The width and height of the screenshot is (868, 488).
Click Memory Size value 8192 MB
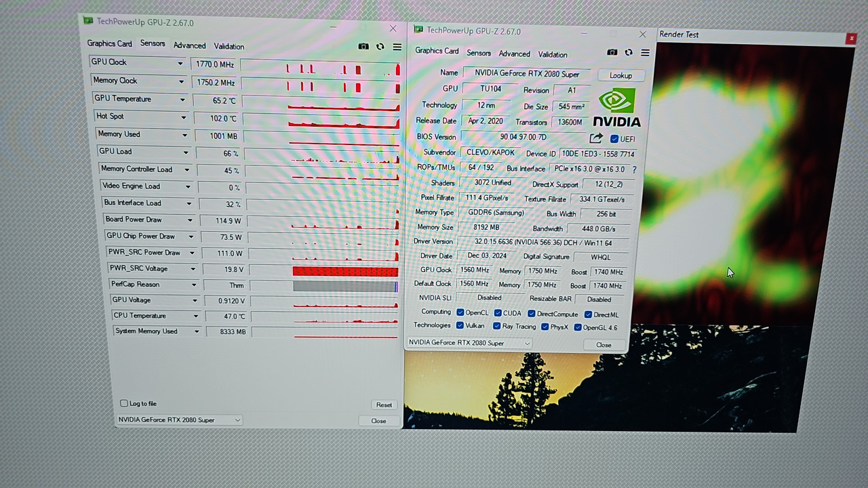click(486, 227)
